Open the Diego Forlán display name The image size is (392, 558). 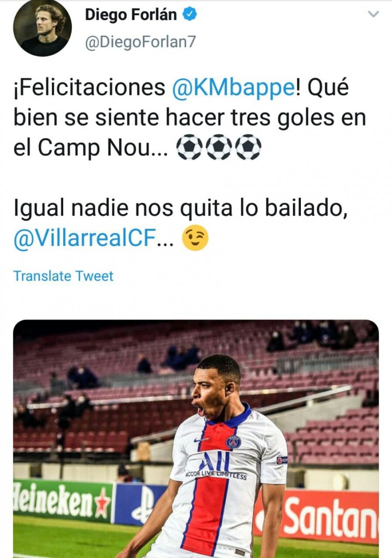pos(130,15)
